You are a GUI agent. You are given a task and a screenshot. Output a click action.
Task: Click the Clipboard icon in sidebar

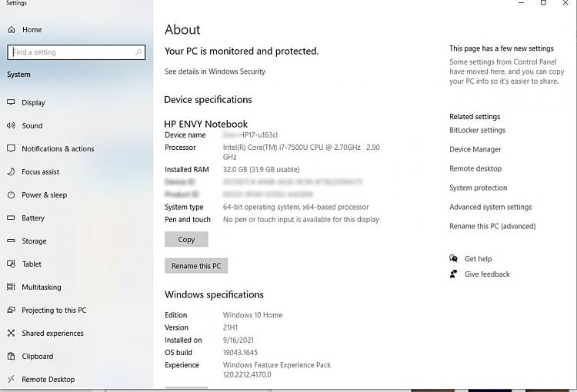tap(11, 356)
